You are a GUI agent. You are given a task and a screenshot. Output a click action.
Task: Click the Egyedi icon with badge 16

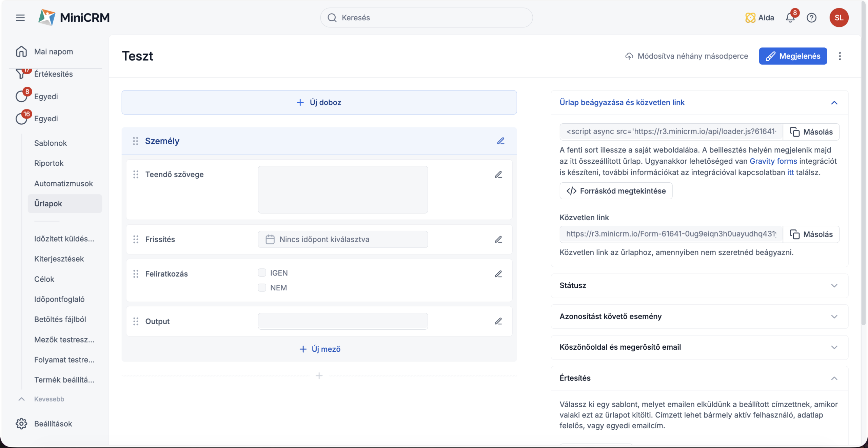pyautogui.click(x=21, y=118)
